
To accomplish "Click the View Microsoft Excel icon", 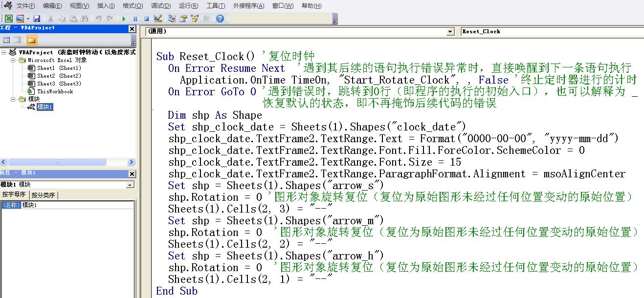I will [x=9, y=19].
